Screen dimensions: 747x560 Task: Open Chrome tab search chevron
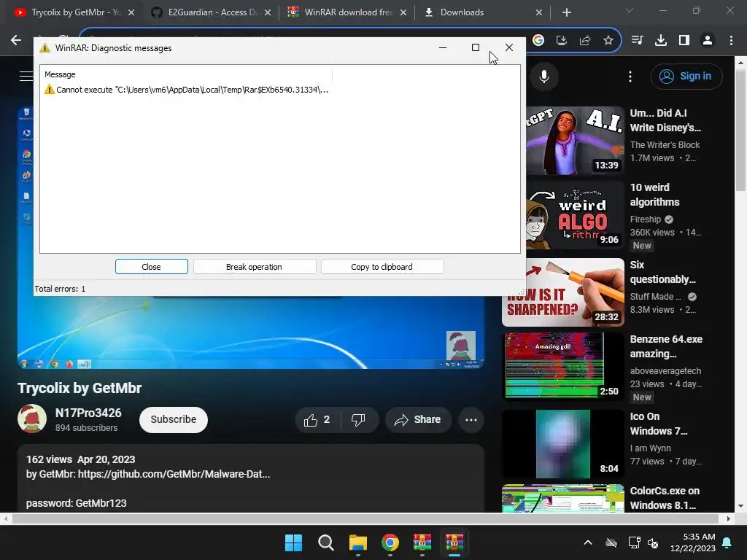[630, 10]
